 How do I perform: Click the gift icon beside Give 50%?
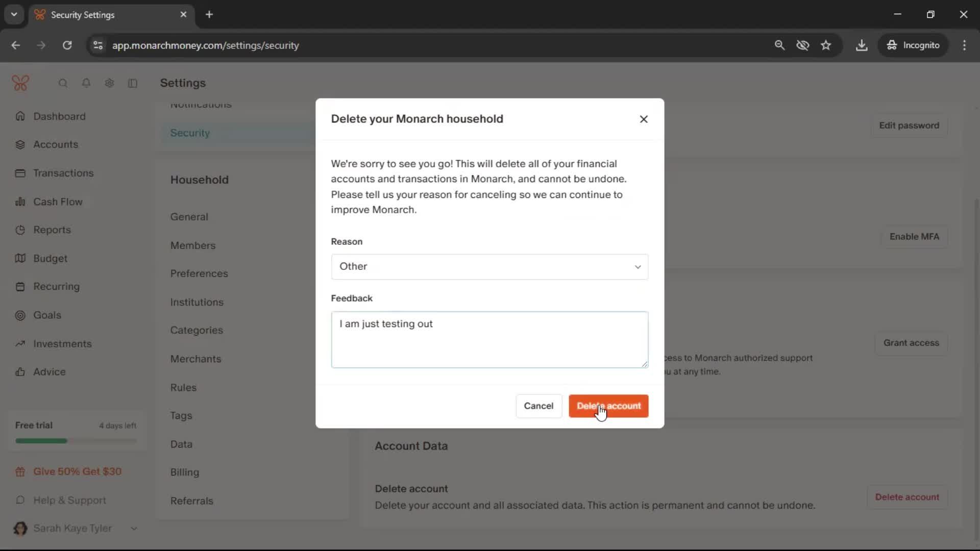pos(20,472)
